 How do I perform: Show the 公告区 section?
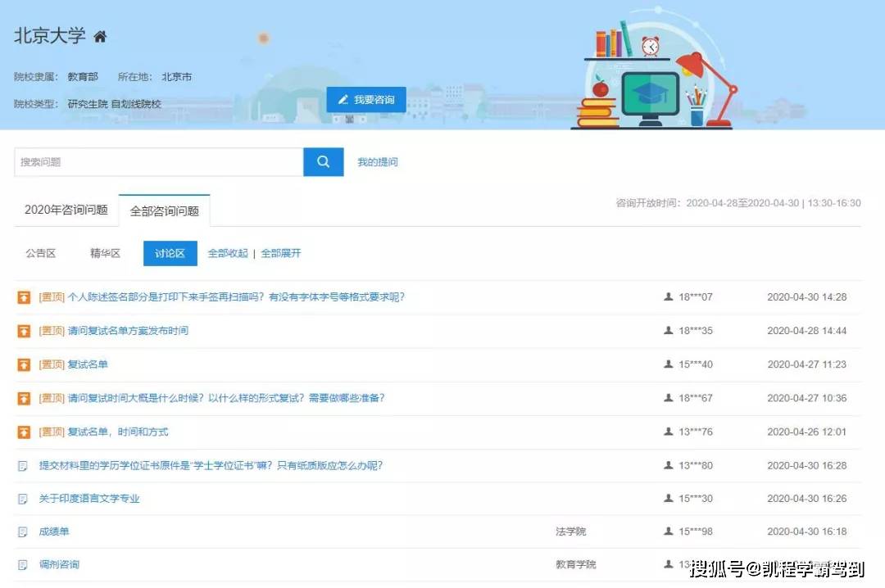[x=41, y=254]
